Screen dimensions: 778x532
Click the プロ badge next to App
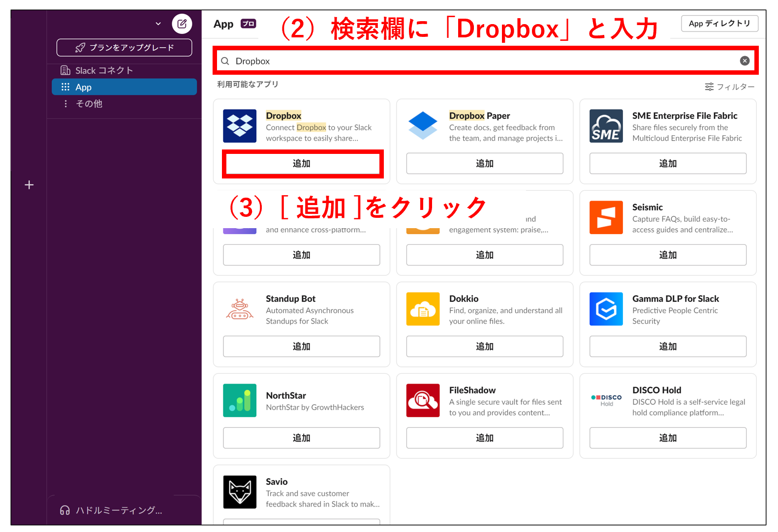tap(248, 24)
